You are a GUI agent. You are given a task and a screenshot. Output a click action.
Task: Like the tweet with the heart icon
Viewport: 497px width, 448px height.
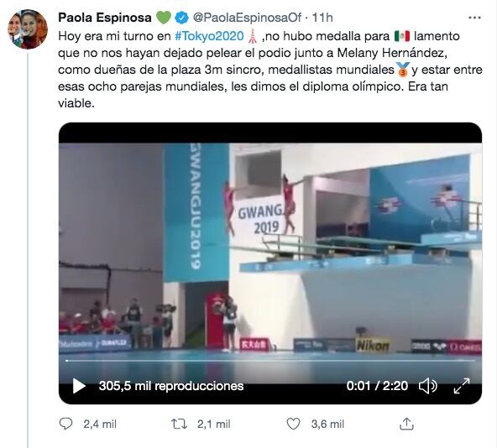click(293, 424)
